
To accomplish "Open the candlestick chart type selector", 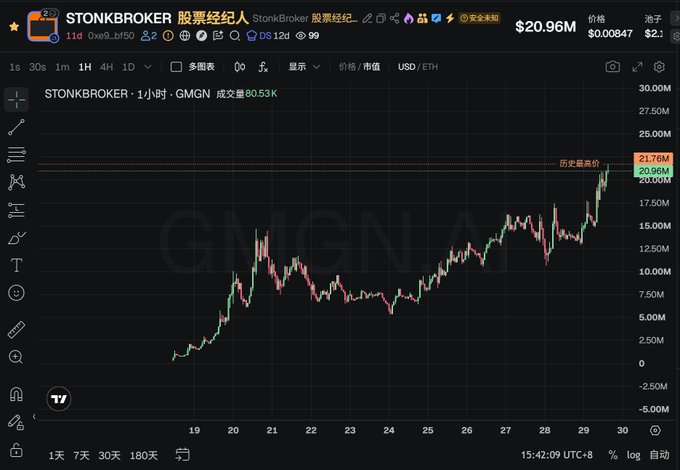I will click(240, 67).
